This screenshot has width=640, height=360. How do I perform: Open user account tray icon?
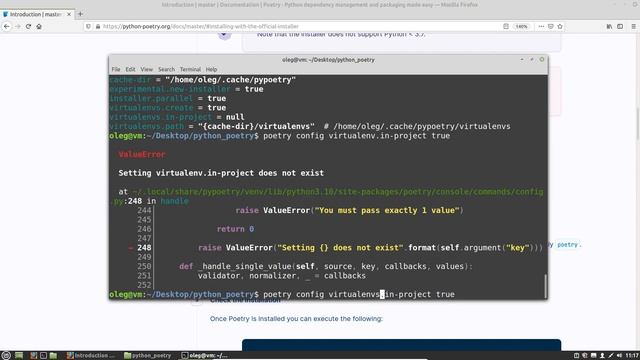click(x=602, y=356)
